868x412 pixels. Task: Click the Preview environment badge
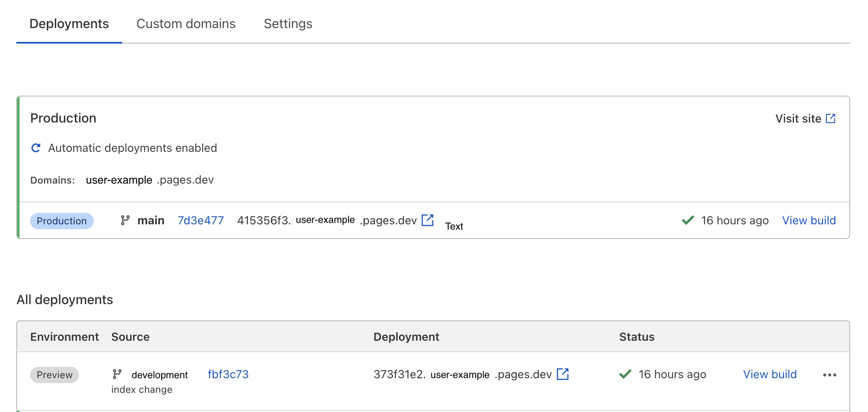(x=54, y=375)
